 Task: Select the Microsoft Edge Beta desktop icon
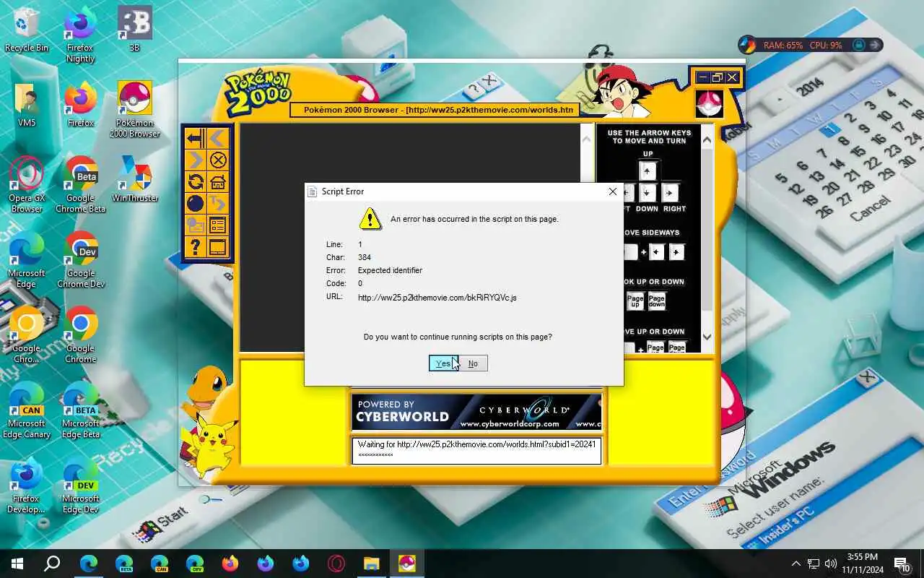pos(80,410)
